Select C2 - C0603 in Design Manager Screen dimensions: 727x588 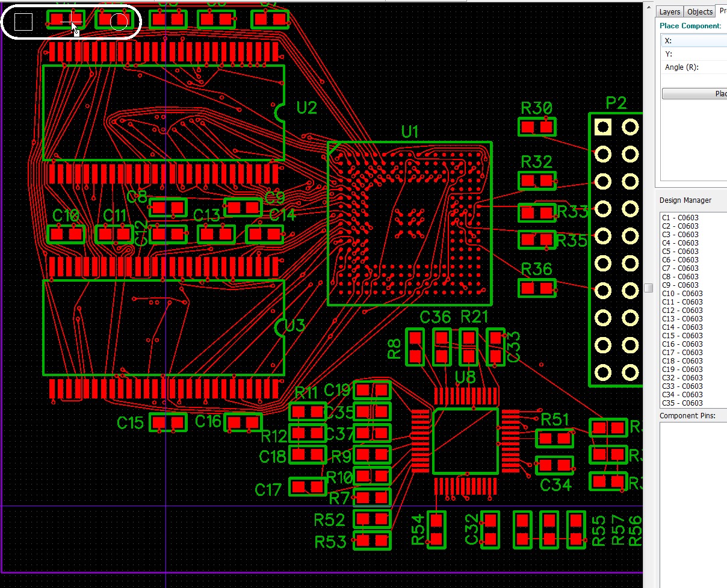(x=680, y=226)
